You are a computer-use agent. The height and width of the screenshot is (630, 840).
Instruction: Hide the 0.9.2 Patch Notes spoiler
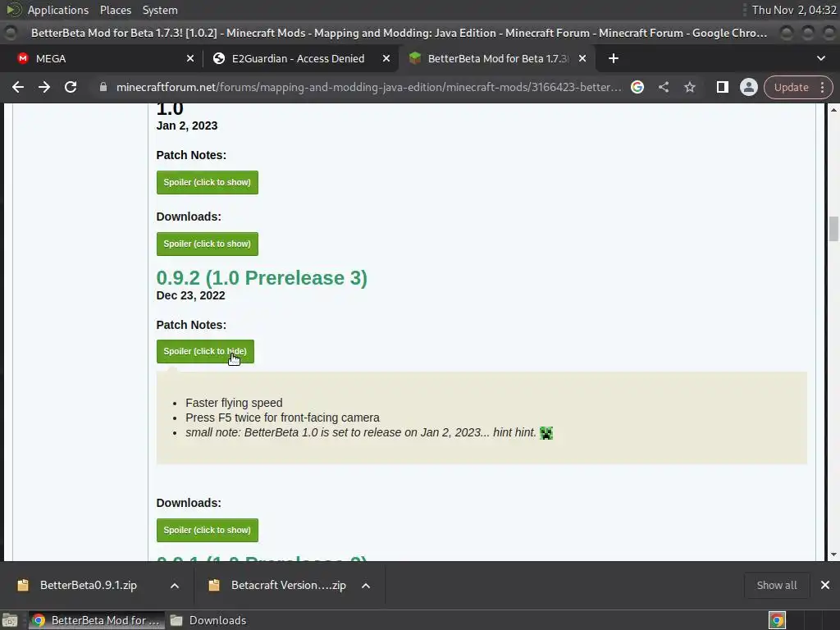tap(205, 351)
